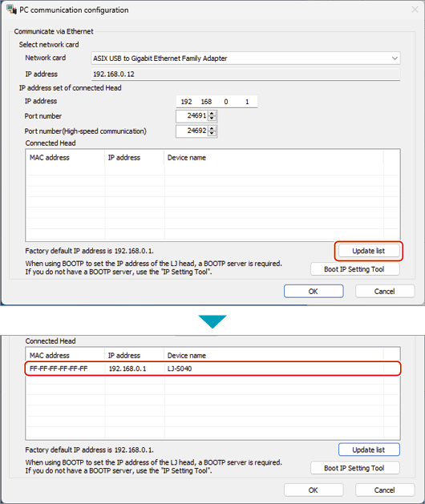
Task: Click the red-highlighted Update list button
Action: click(x=368, y=251)
